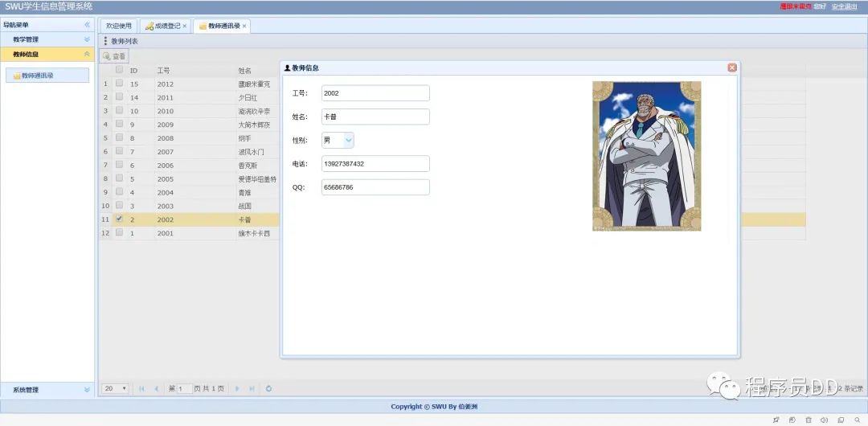
Task: Open 教师通讯录 in the sidebar
Action: point(47,76)
